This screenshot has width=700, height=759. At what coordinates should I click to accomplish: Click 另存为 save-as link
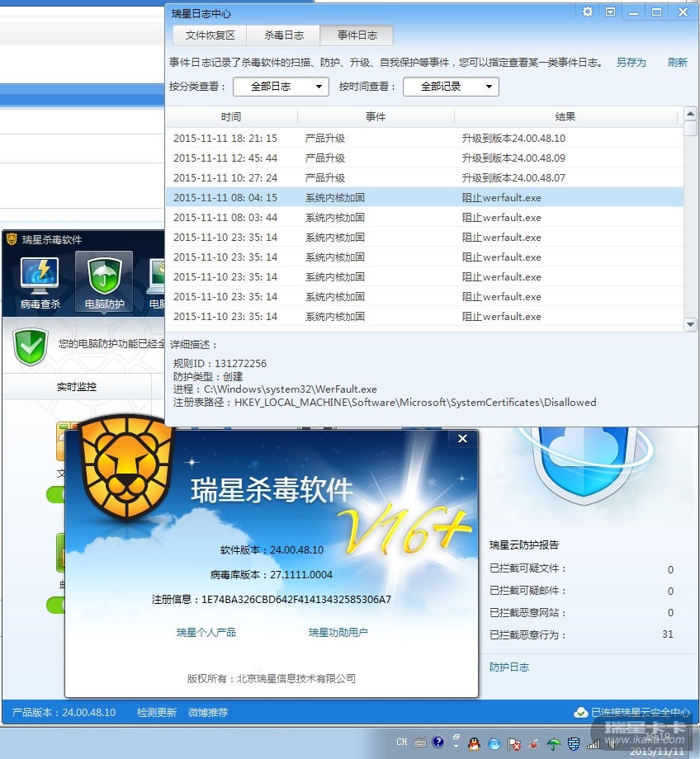[x=631, y=63]
